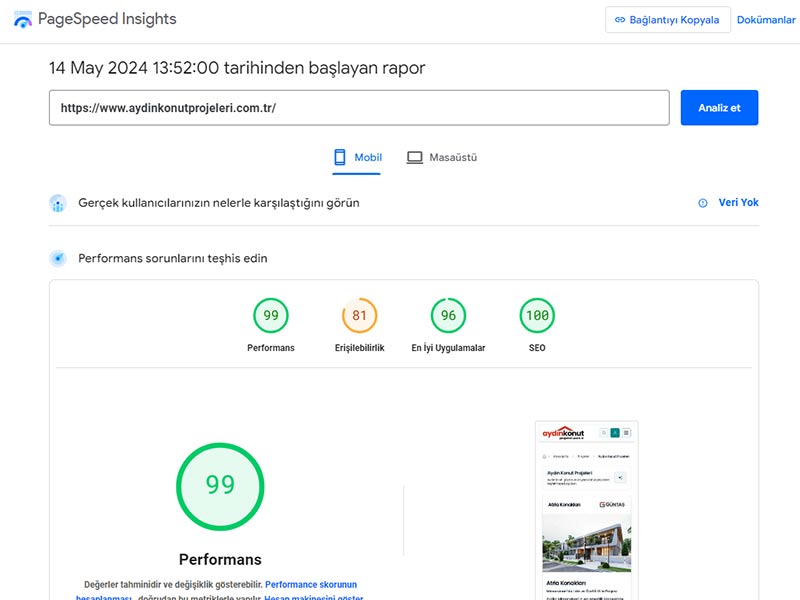Image resolution: width=800 pixels, height=600 pixels.
Task: Click the Erişilebilirlik label
Action: pos(360,348)
